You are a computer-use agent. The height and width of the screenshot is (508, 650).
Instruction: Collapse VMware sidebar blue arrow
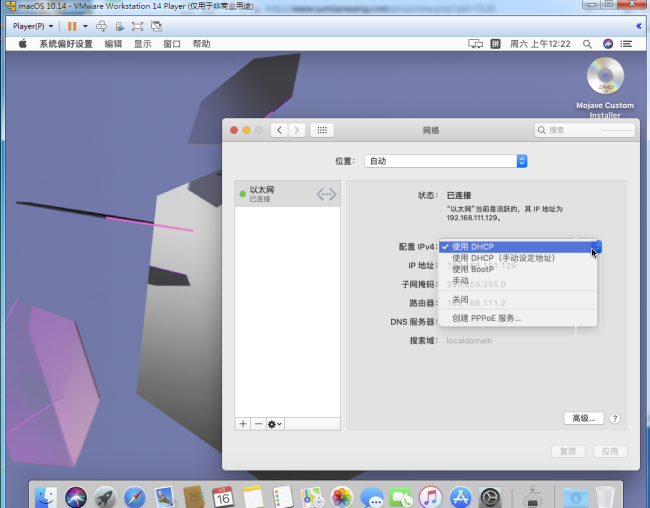pos(639,26)
